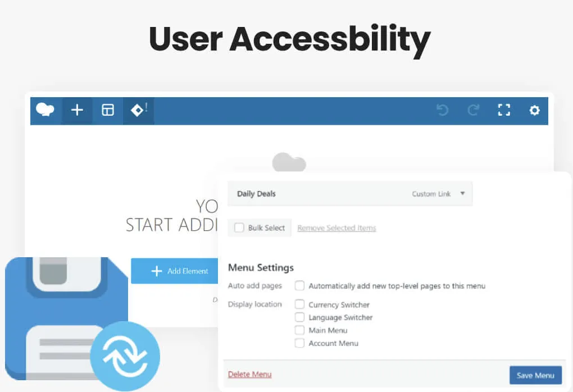Viewport: 573px width, 392px height.
Task: Tick the Currency Switcher display location
Action: (299, 304)
